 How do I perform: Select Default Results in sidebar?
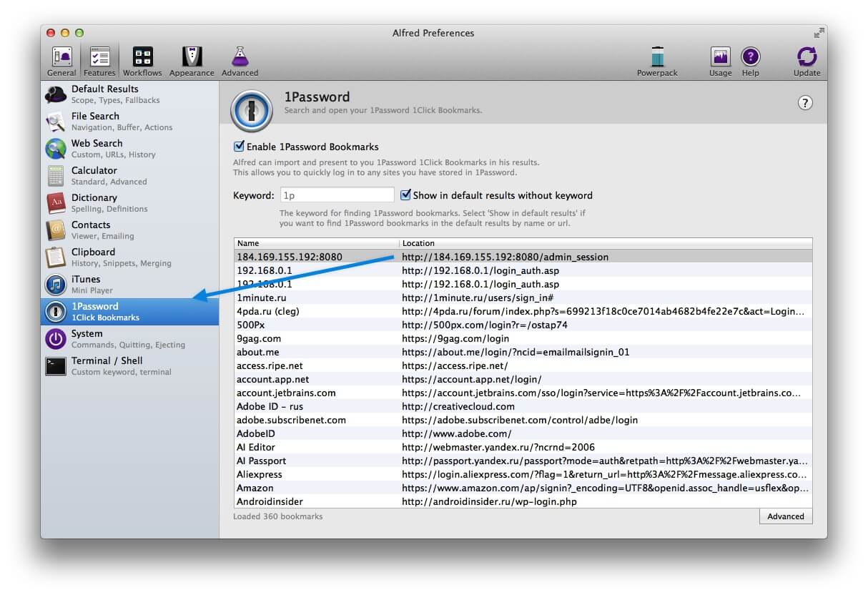129,94
